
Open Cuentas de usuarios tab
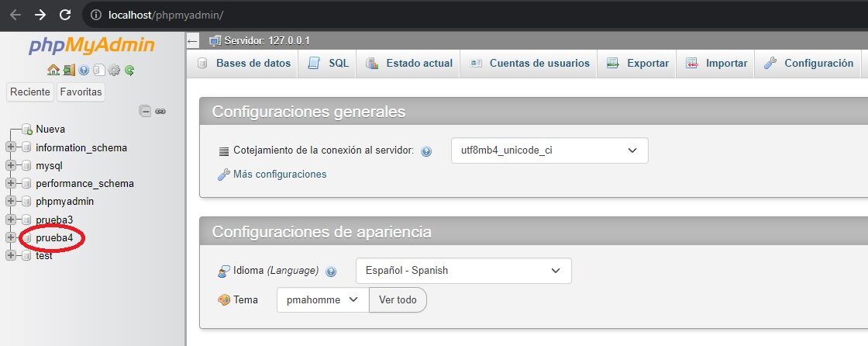point(529,63)
